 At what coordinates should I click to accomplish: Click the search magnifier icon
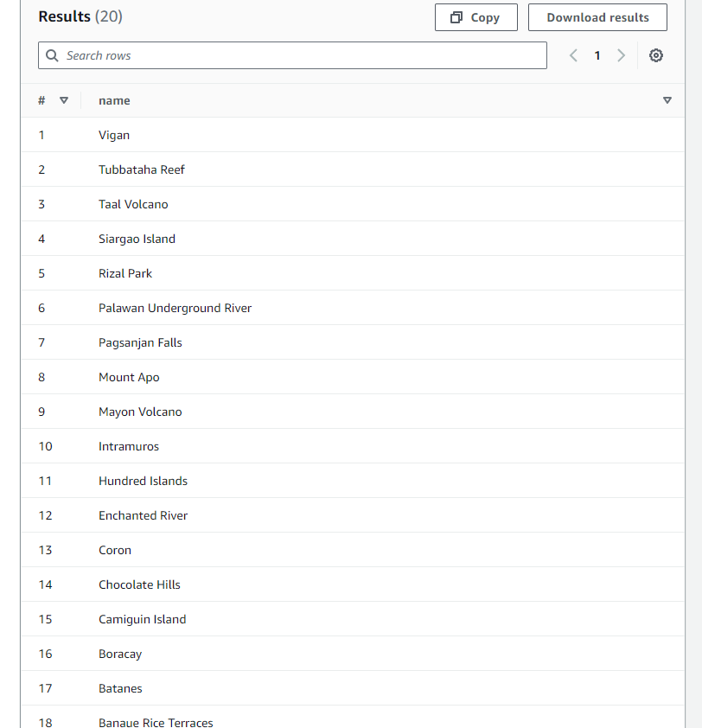click(52, 55)
